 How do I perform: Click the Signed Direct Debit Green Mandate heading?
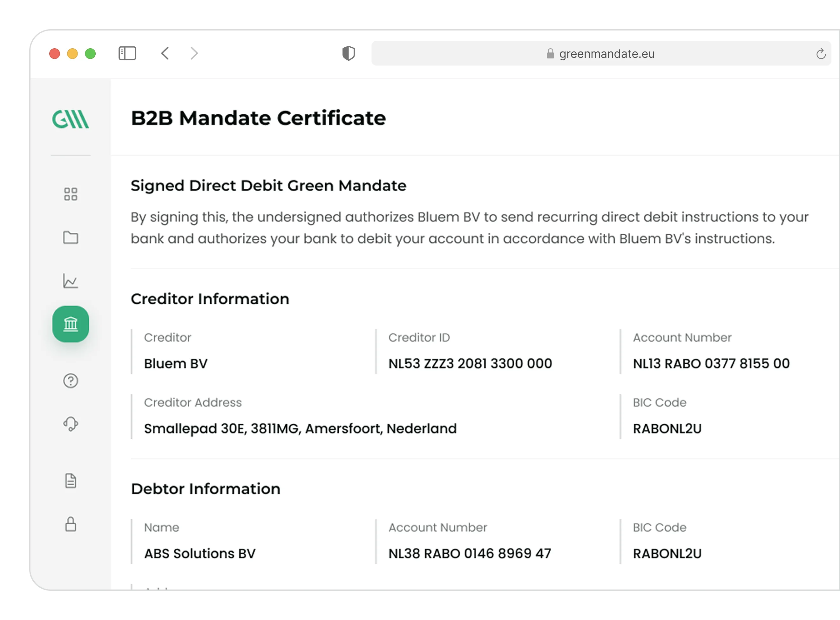pyautogui.click(x=268, y=186)
